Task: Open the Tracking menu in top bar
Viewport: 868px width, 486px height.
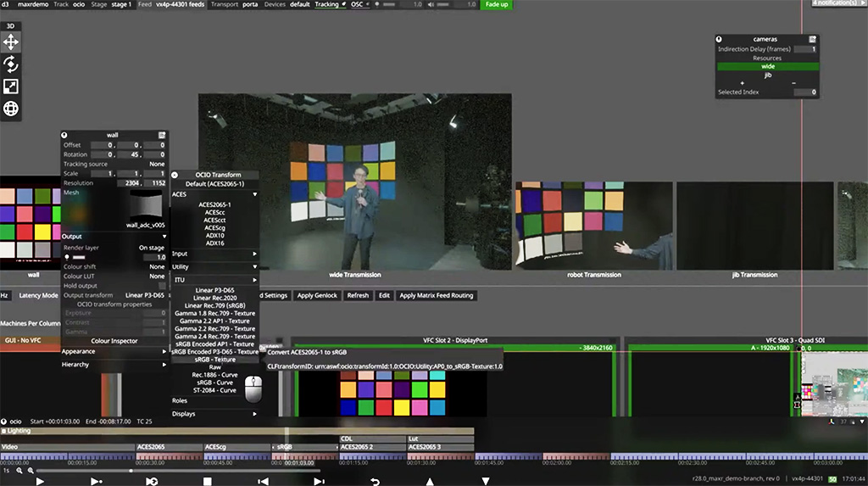Action: pos(330,4)
